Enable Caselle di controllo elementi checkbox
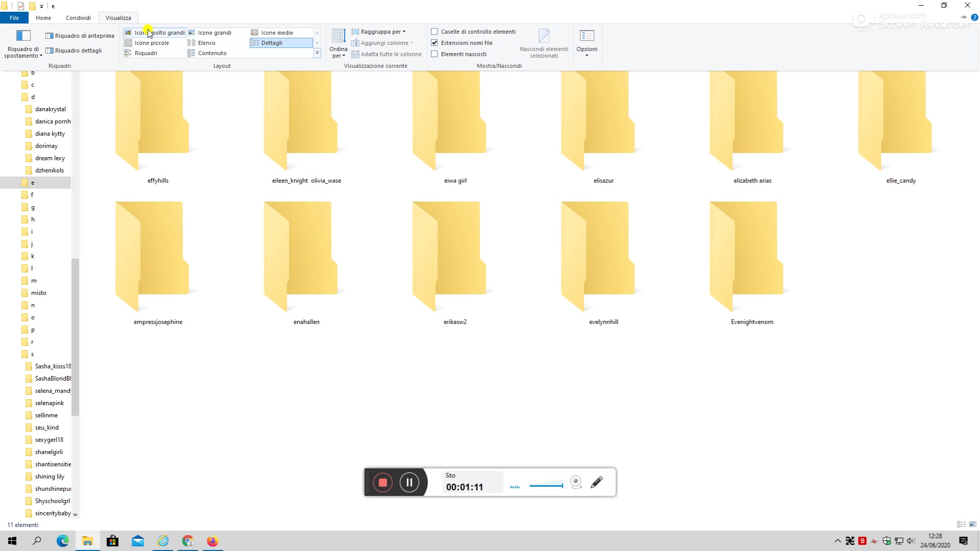The width and height of the screenshot is (980, 551). tap(434, 32)
